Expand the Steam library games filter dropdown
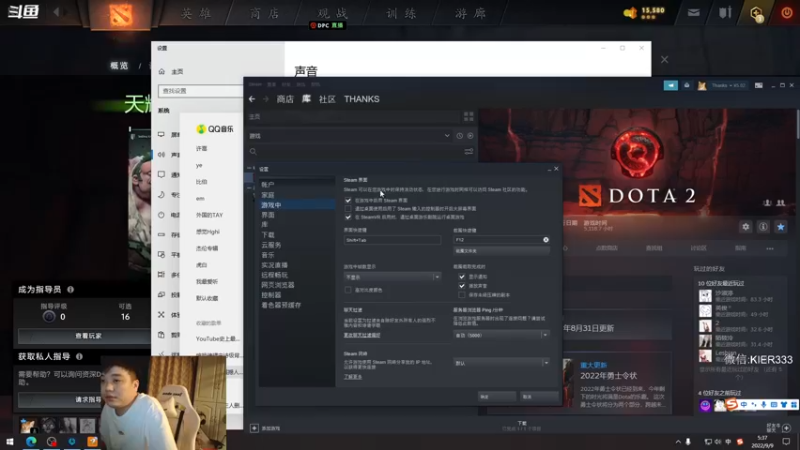The image size is (800, 450). pyautogui.click(x=447, y=136)
